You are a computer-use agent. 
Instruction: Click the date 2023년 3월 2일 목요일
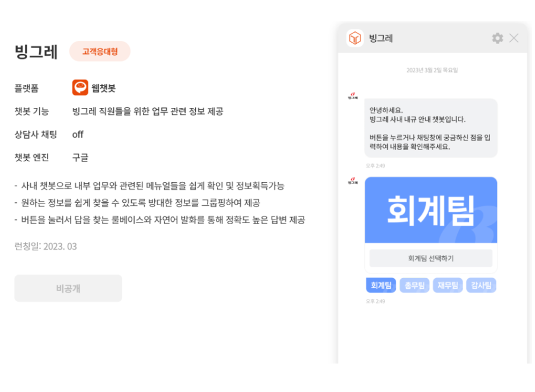(432, 71)
